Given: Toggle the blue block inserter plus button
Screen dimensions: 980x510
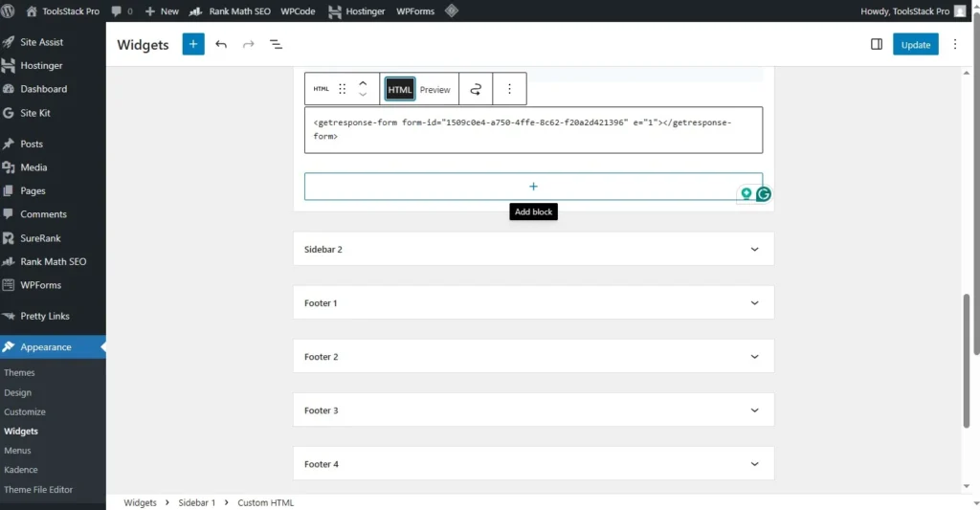Looking at the screenshot, I should click(193, 44).
